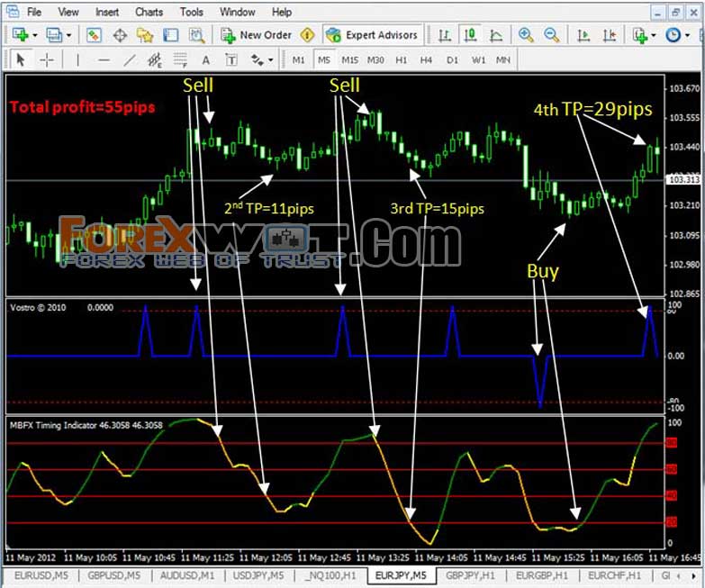This screenshot has height=588, width=705.
Task: Click the New Order button
Action: point(256,35)
